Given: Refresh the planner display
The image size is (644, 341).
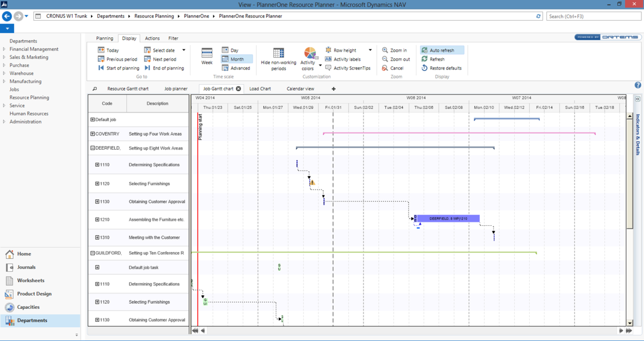Looking at the screenshot, I should point(433,59).
